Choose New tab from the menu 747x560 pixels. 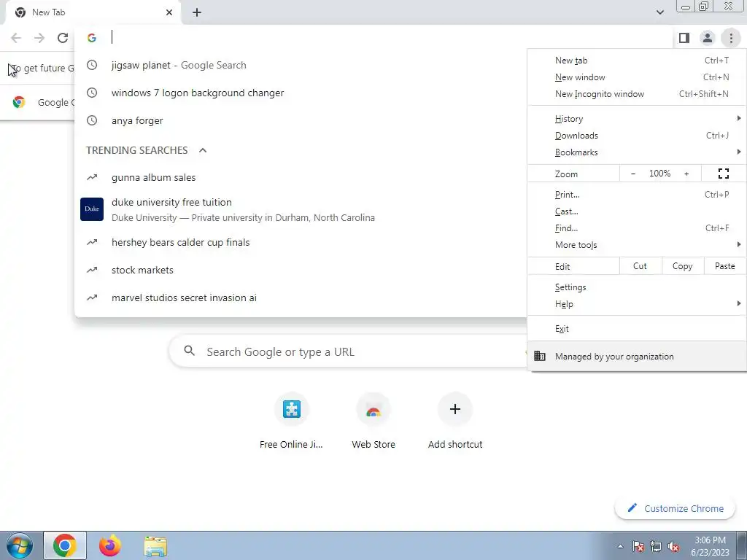click(x=637, y=61)
